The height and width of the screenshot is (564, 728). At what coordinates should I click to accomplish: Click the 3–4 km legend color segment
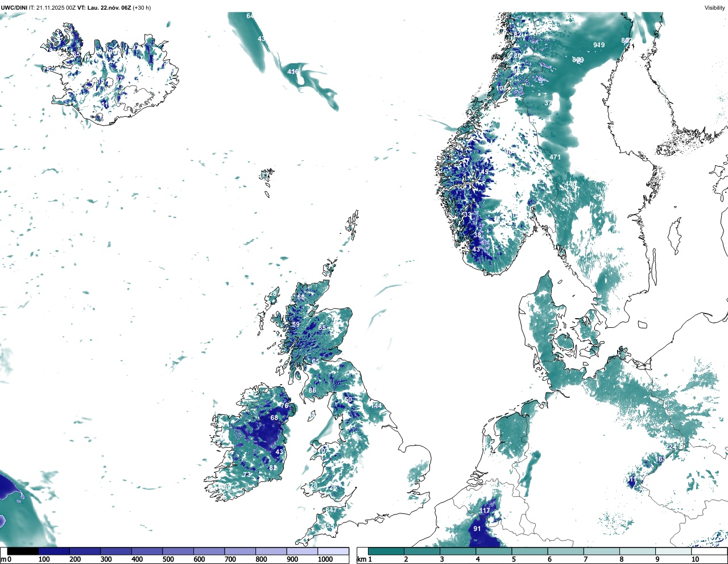pos(458,551)
